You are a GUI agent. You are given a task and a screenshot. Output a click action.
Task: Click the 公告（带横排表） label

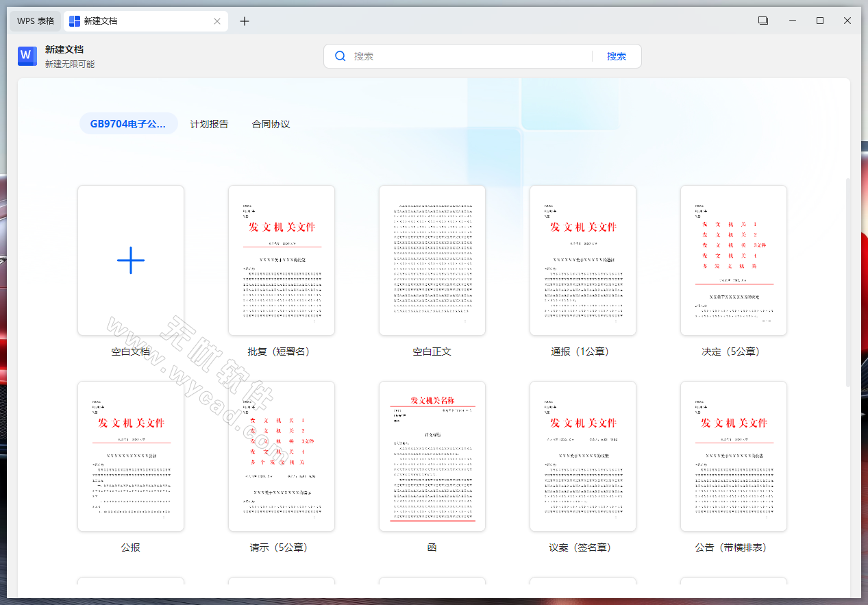[x=731, y=547]
